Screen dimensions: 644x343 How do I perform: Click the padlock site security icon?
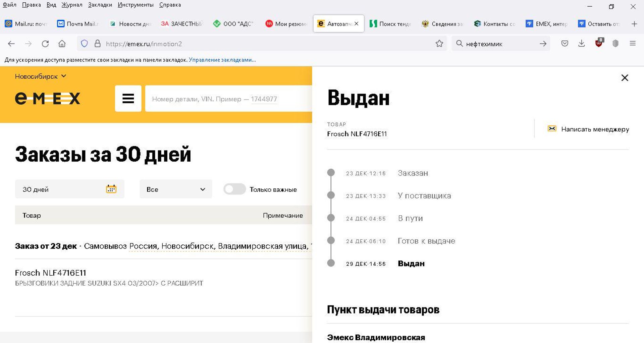coord(98,44)
